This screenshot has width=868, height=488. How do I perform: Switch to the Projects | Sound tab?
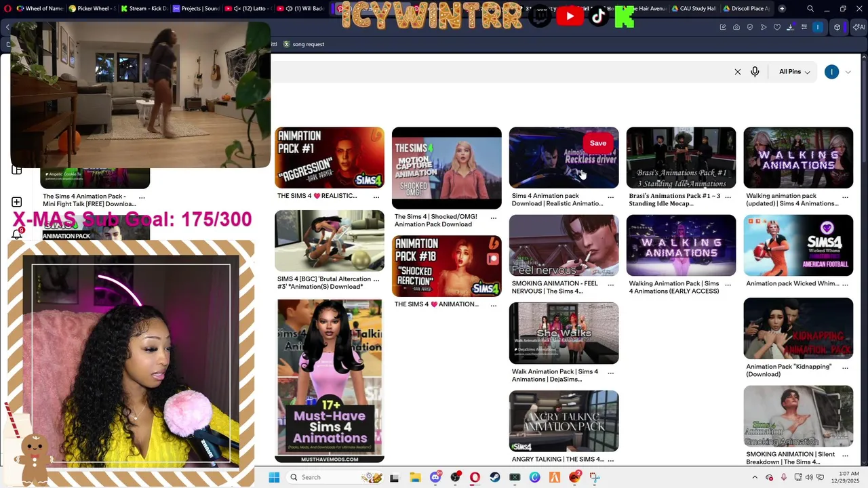197,9
